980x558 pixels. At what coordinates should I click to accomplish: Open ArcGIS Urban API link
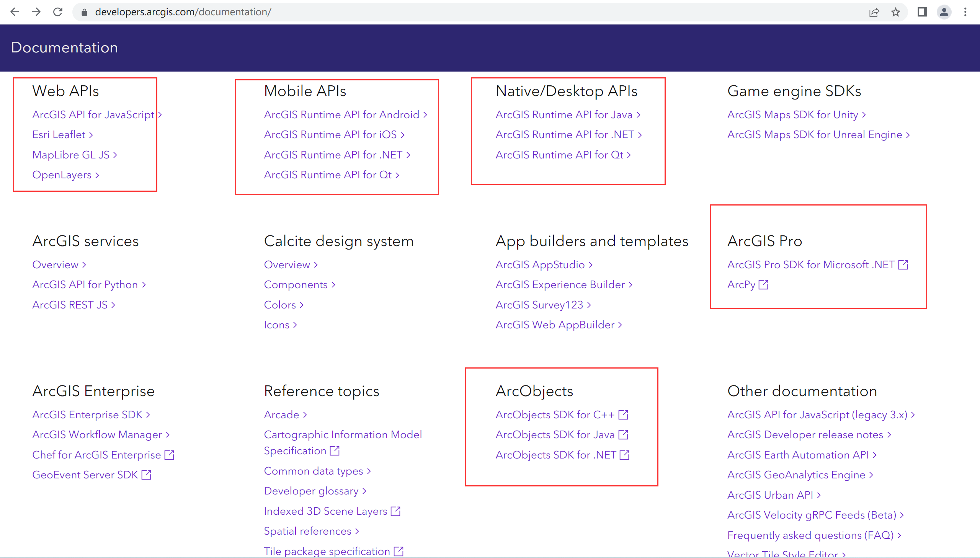pyautogui.click(x=774, y=495)
